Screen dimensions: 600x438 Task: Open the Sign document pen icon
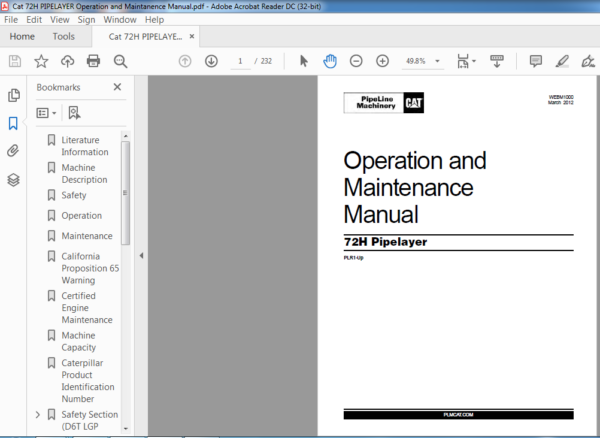pos(588,61)
